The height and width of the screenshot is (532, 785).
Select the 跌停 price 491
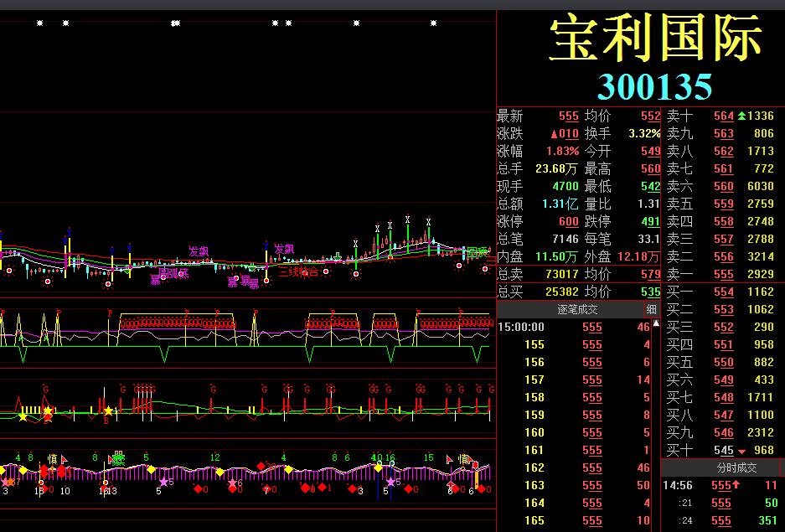tap(651, 221)
